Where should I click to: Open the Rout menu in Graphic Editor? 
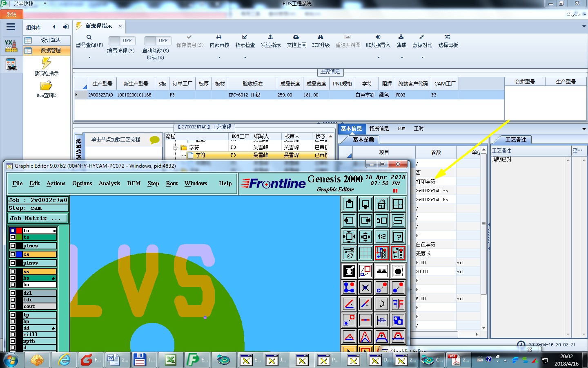(172, 183)
